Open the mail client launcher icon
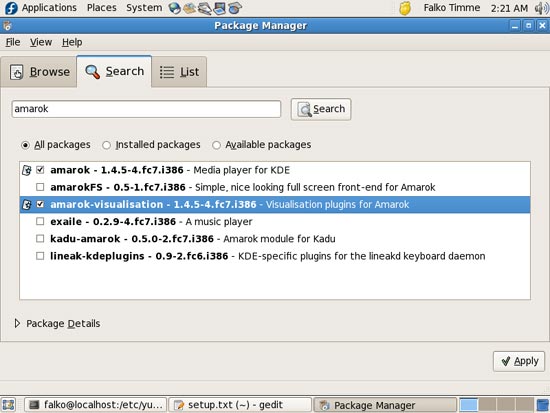The height and width of the screenshot is (413, 550). coord(189,8)
